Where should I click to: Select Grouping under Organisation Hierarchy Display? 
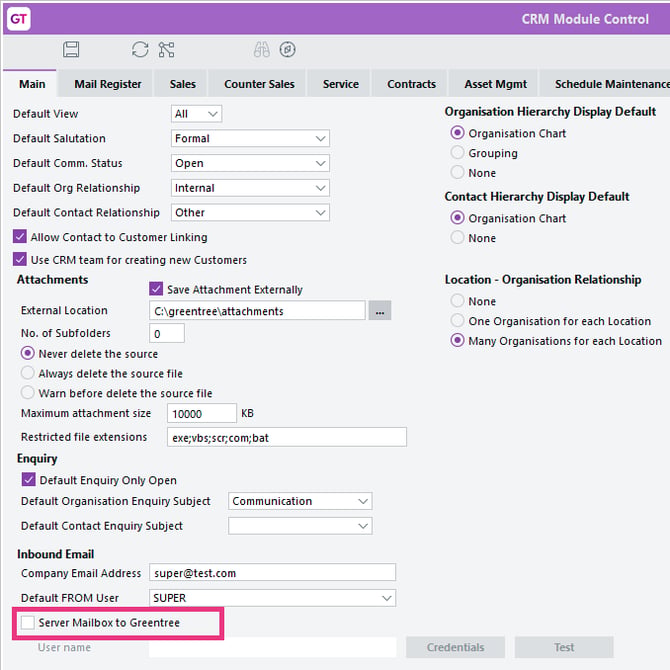pos(457,152)
